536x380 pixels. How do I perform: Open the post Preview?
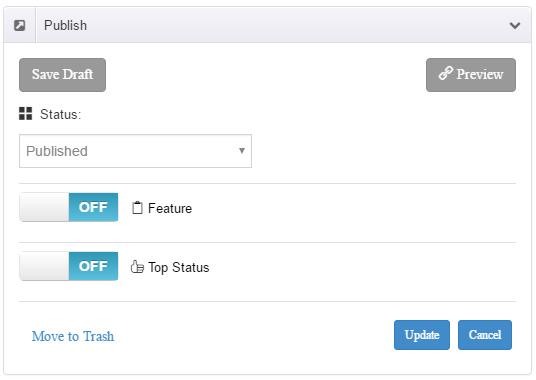(471, 75)
